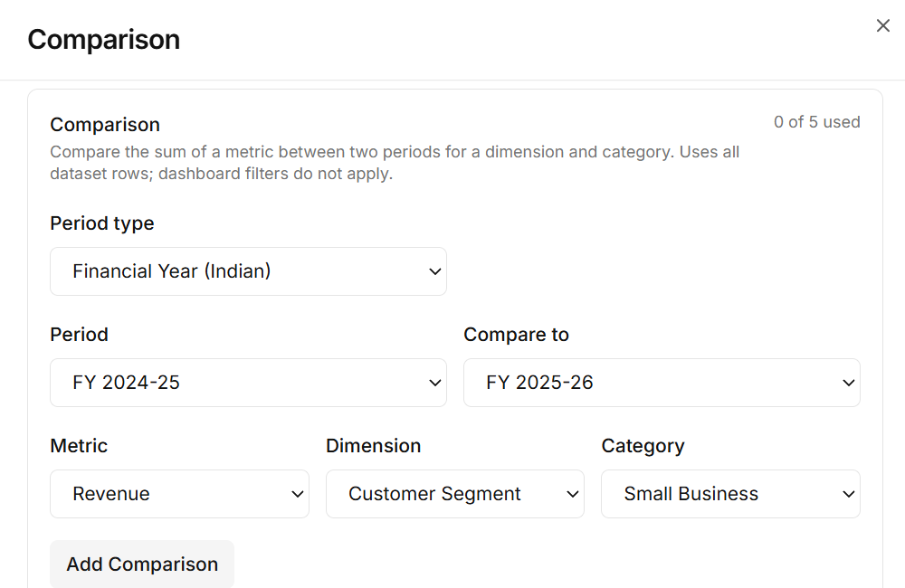The width and height of the screenshot is (905, 588).
Task: Open the Category dropdown set to Small Business
Action: (x=730, y=494)
